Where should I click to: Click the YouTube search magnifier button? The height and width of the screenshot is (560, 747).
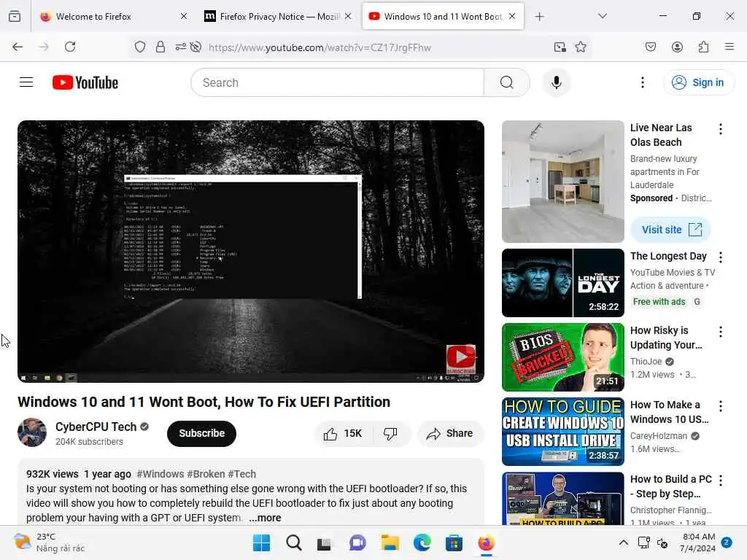point(506,82)
